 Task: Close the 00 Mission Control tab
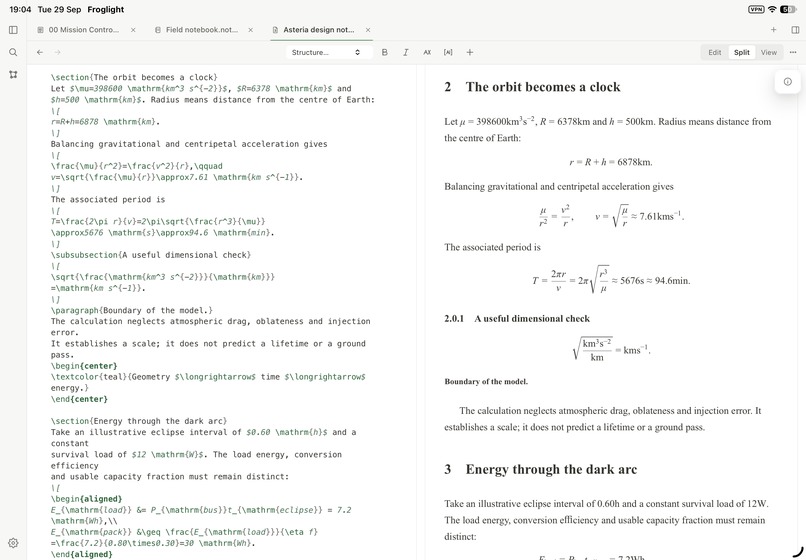pyautogui.click(x=133, y=30)
